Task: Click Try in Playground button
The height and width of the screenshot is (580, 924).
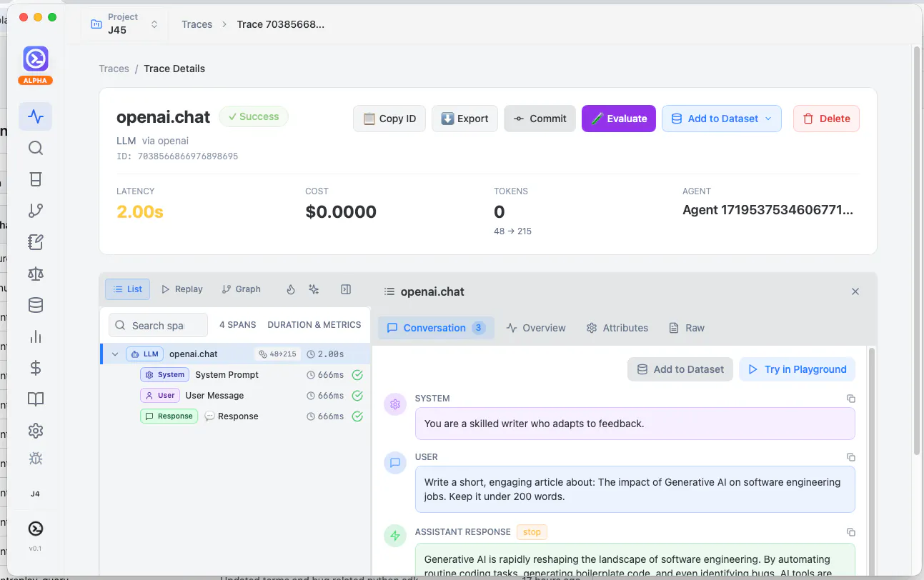Action: (x=797, y=369)
